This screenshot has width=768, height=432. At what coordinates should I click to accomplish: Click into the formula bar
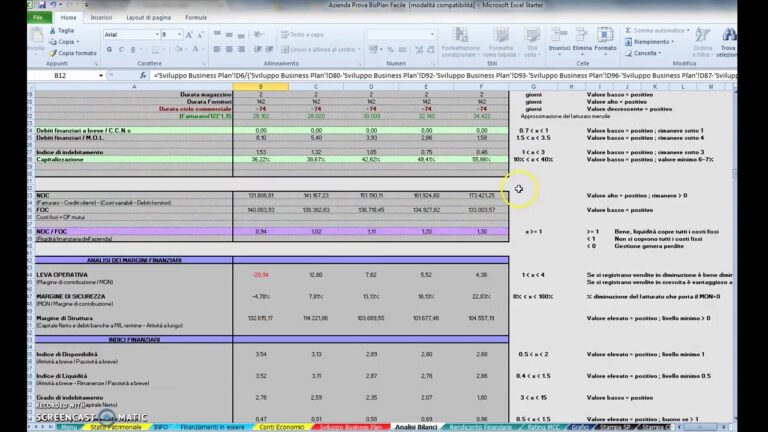(443, 75)
